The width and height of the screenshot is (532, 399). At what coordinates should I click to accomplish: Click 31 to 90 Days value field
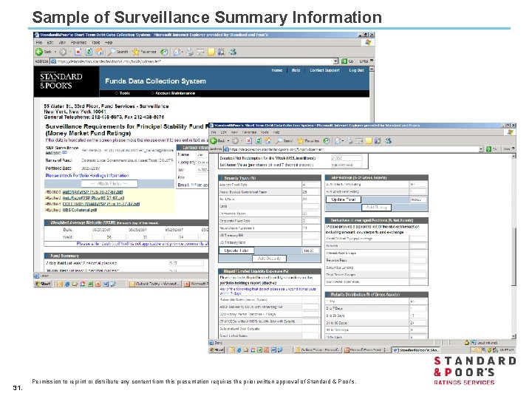[x=418, y=323]
